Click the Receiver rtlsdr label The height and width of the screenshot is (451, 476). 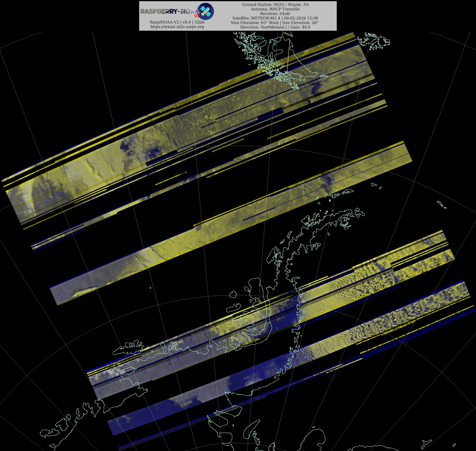[x=275, y=14]
